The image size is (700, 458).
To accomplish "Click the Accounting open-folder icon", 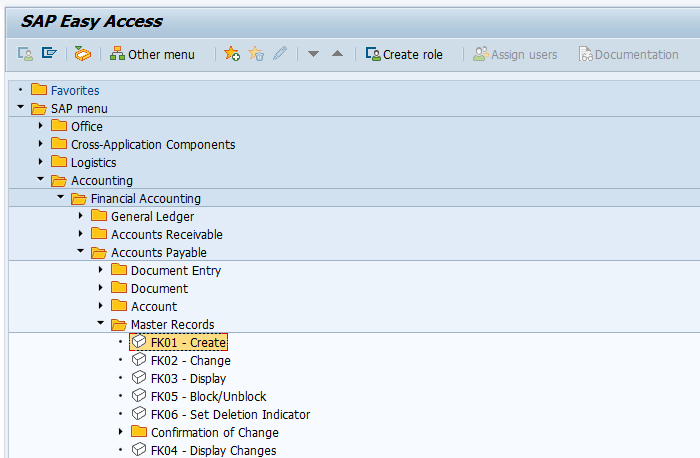I will 59,180.
